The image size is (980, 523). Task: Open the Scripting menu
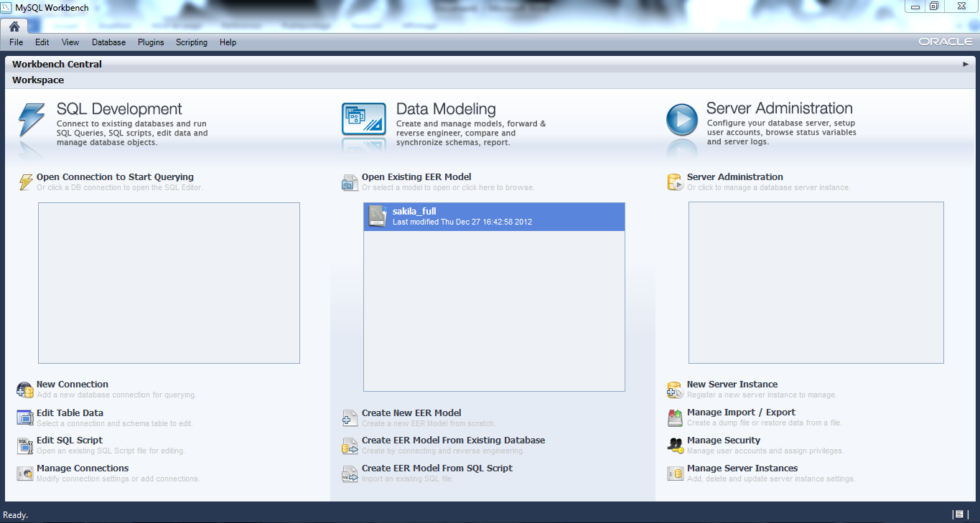point(192,42)
